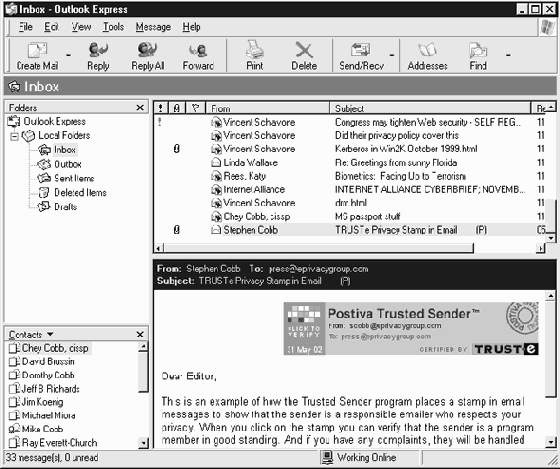Screen dimensions: 560x469
Task: Print the current message
Action: point(255,49)
